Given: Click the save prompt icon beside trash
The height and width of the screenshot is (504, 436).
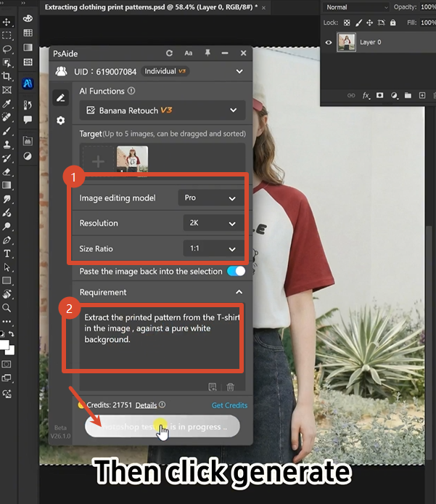Looking at the screenshot, I should coord(213,386).
